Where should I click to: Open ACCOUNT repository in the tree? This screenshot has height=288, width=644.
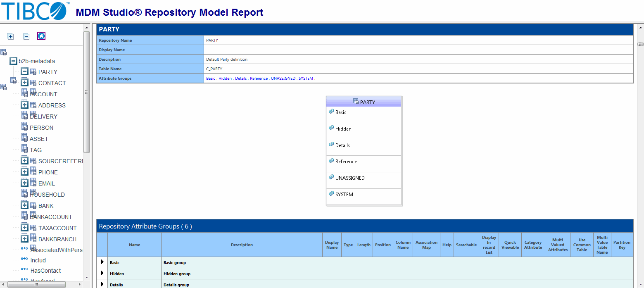click(43, 94)
